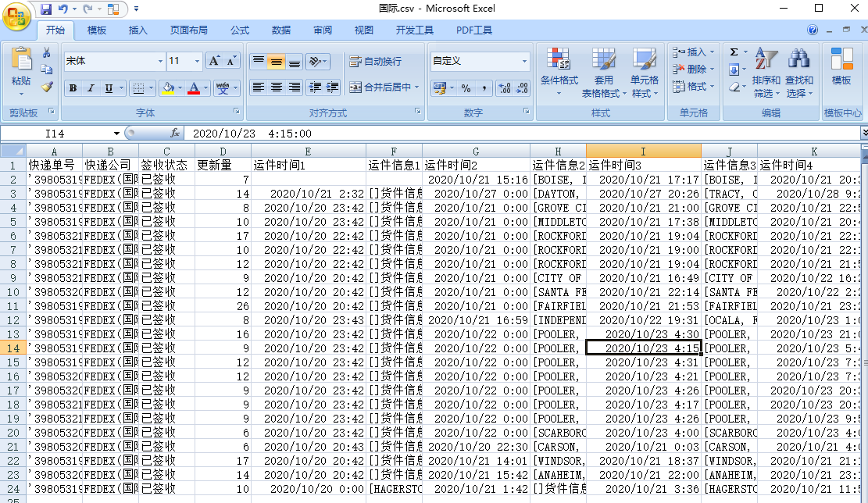The height and width of the screenshot is (503, 868).
Task: Decrease decimal places
Action: (522, 88)
